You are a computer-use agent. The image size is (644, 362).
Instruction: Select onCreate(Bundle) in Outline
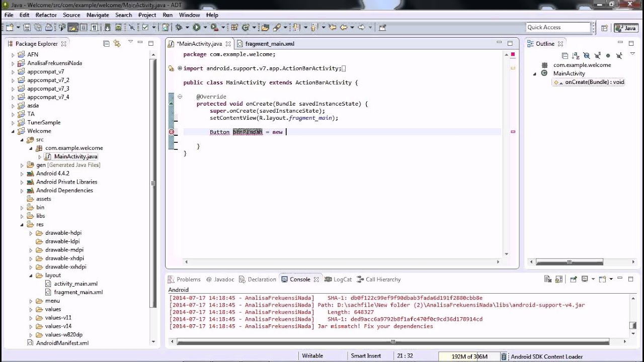[589, 82]
